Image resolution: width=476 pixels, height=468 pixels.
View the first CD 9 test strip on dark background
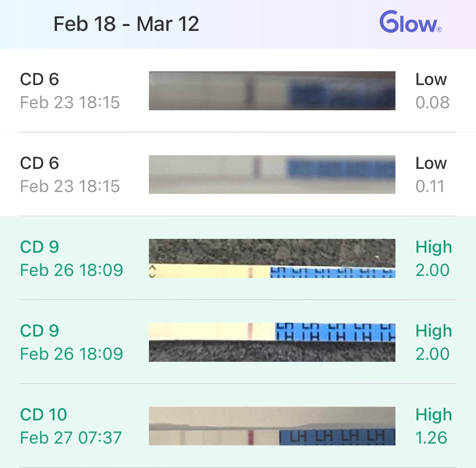(272, 258)
